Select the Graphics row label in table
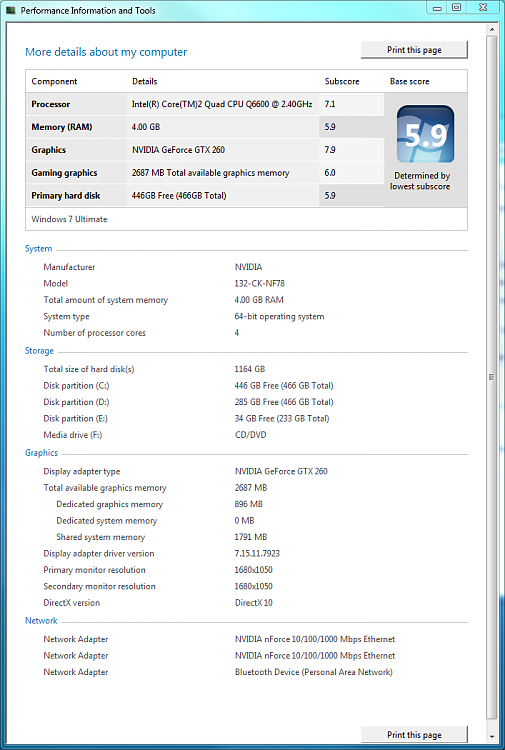Screen dimensions: 505x750 pyautogui.click(x=49, y=150)
